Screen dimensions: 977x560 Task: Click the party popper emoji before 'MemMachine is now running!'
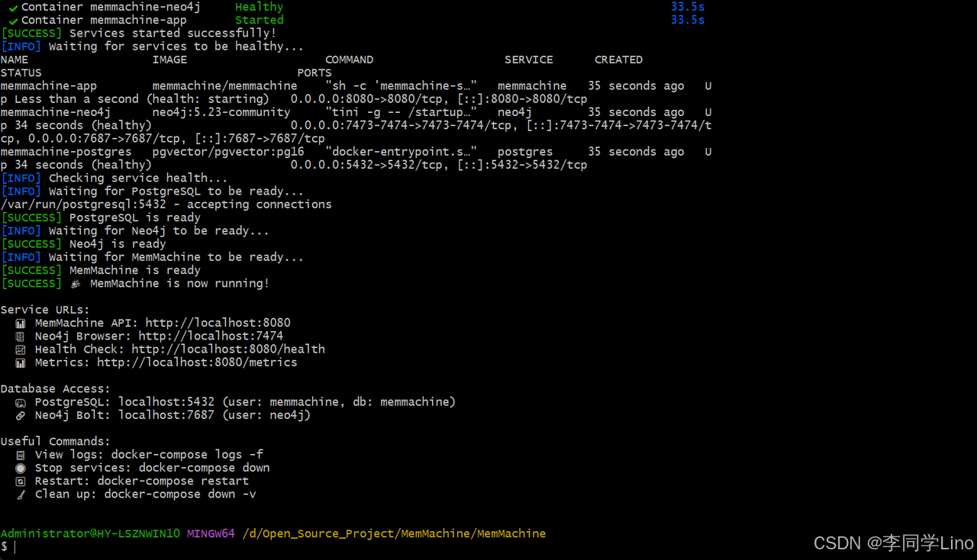coord(76,284)
